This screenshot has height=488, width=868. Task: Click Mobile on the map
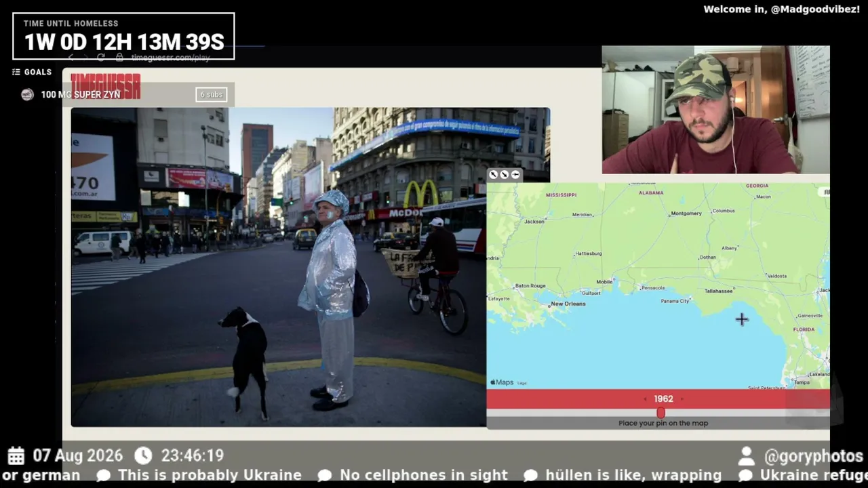pyautogui.click(x=604, y=282)
